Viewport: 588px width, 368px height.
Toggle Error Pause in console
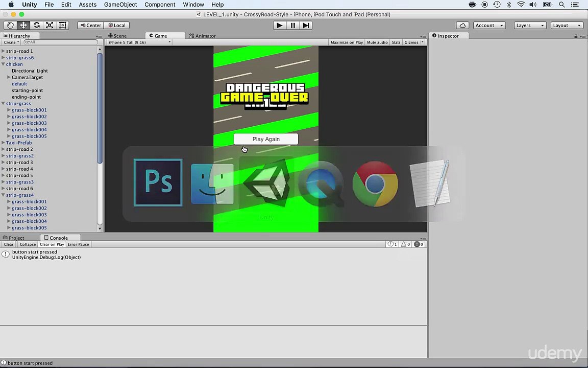click(x=79, y=244)
